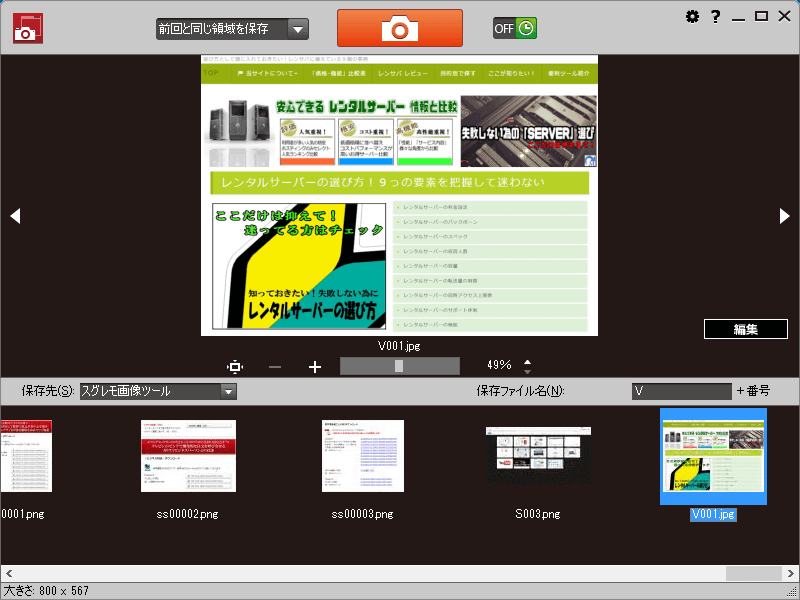Viewport: 800px width, 600px height.
Task: Select the V001.jpg thumbnail
Action: pyautogui.click(x=713, y=456)
